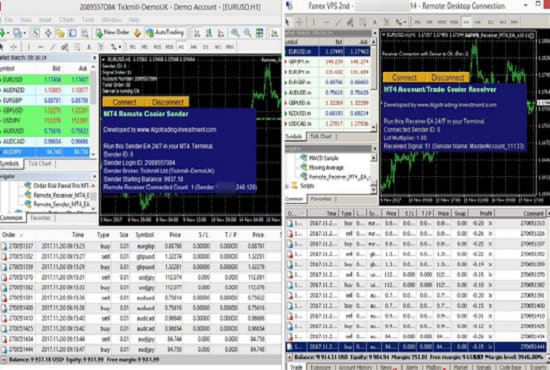Select the vertical line tool in the left terminal

click(x=28, y=47)
